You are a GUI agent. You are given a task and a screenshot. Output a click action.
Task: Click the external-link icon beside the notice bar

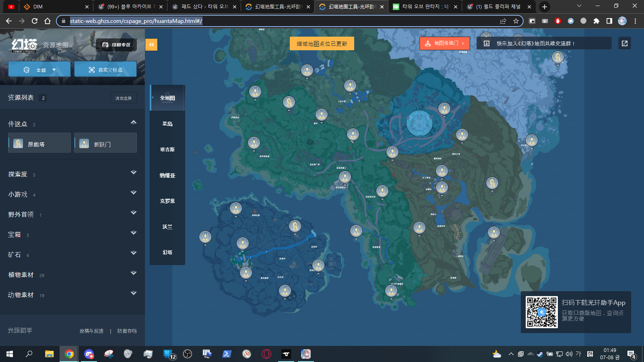click(624, 43)
